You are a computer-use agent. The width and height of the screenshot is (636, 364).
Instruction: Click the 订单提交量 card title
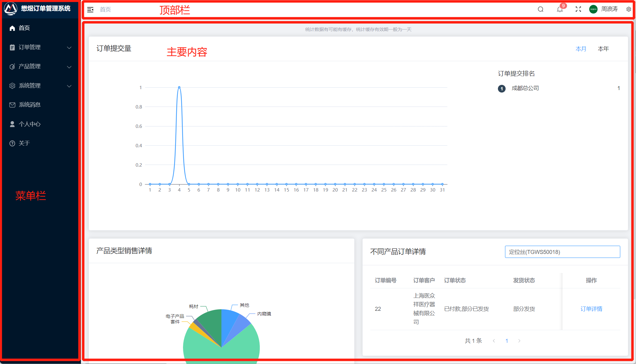[114, 49]
